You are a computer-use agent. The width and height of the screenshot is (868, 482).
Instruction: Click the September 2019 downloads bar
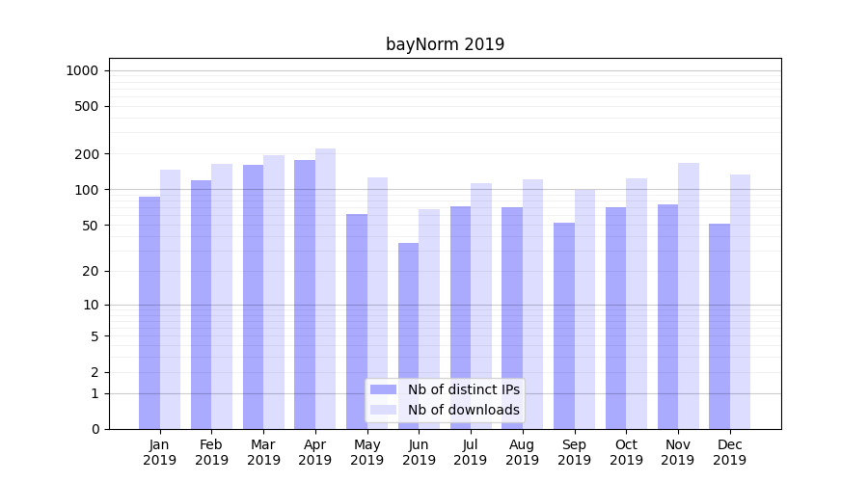point(584,308)
